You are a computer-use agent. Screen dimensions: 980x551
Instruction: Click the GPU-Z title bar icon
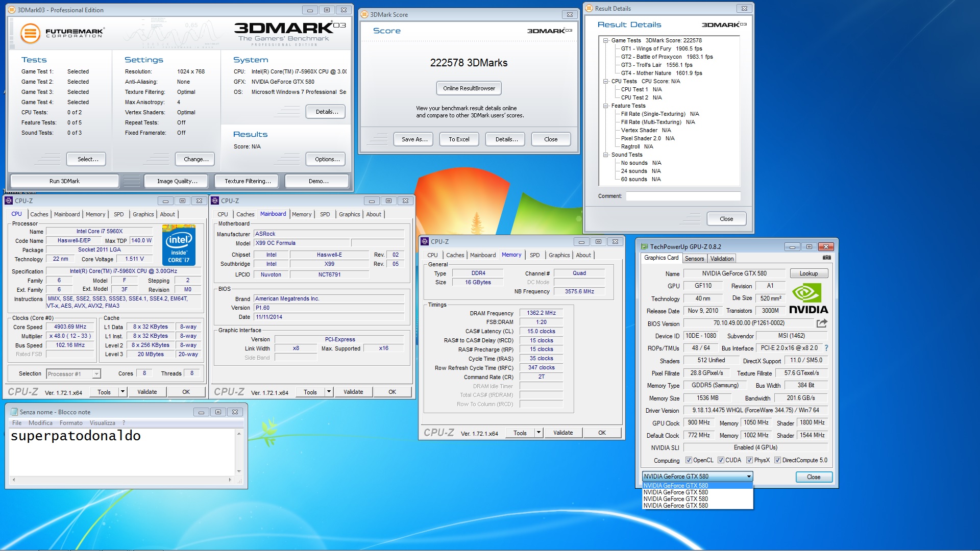(645, 246)
